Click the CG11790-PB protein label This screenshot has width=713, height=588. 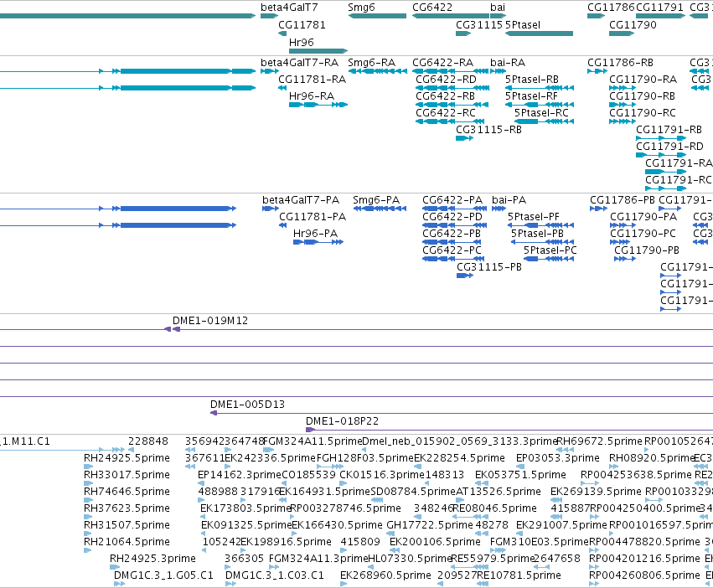(647, 251)
